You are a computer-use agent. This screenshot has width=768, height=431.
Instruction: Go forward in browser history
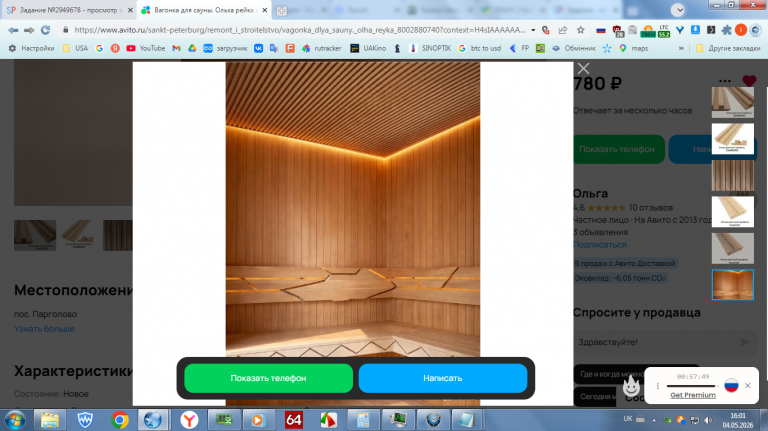tap(29, 30)
